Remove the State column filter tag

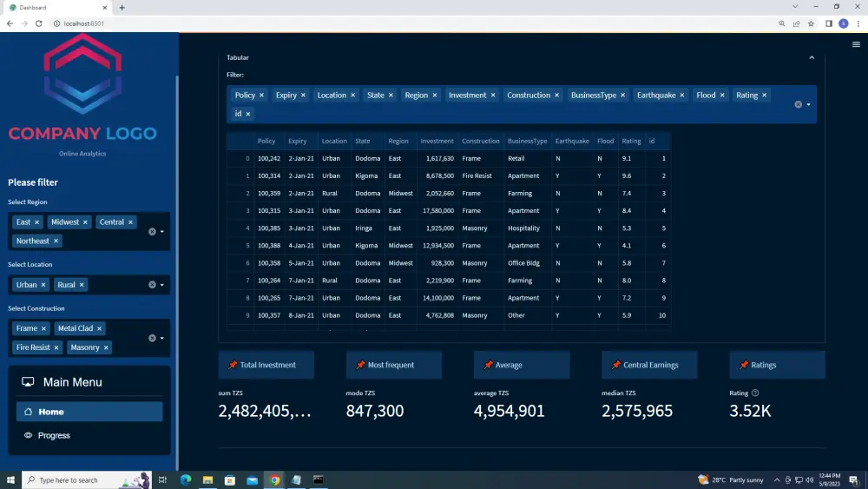pos(391,96)
